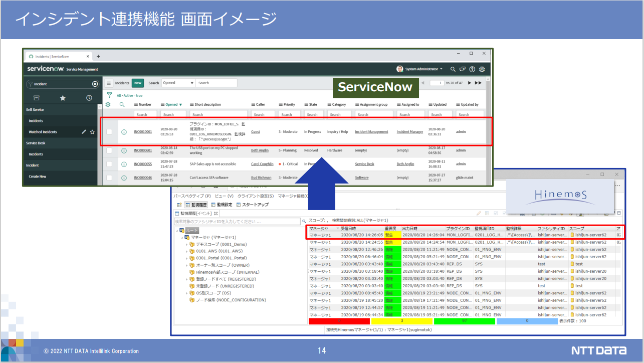
Task: Open Number column menu icon
Action: click(136, 105)
